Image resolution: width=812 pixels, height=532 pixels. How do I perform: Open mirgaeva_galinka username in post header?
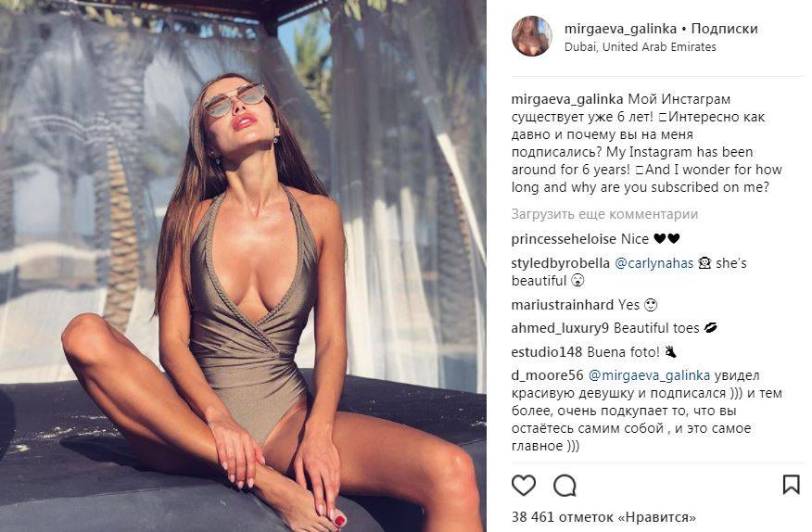620,29
